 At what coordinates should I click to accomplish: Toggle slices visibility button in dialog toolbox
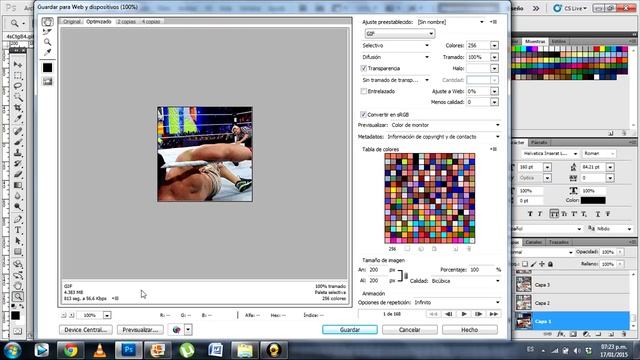tap(47, 81)
